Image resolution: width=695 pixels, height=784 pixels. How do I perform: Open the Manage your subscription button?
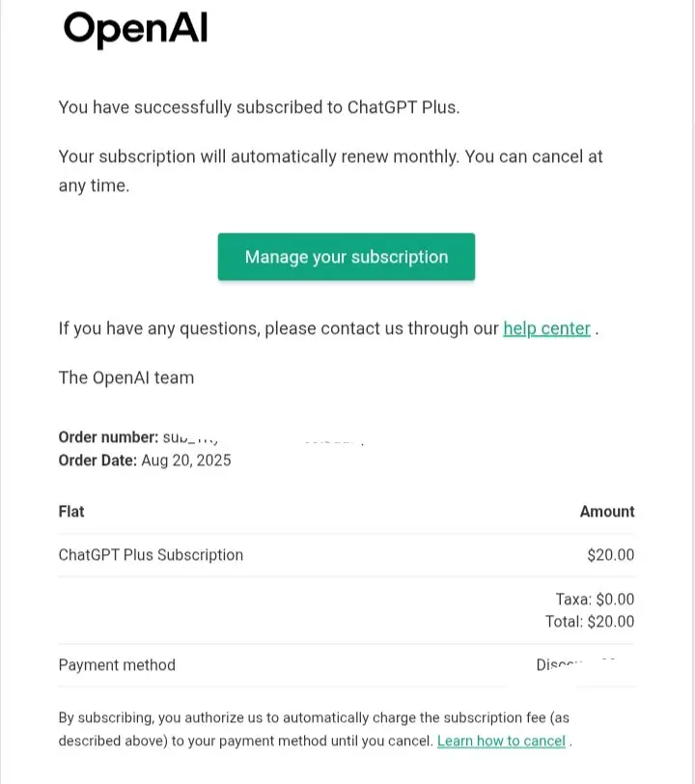click(346, 257)
